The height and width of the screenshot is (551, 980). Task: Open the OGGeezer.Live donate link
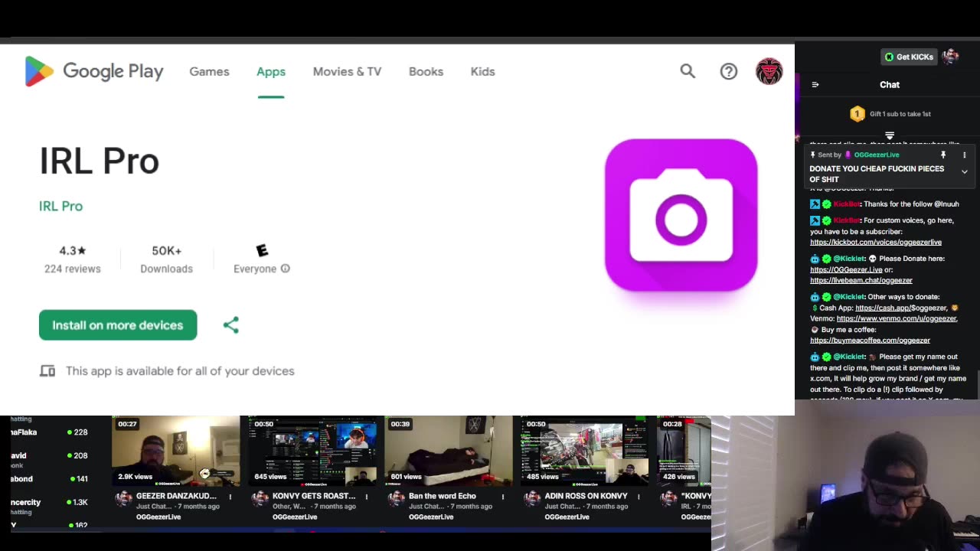[846, 269]
